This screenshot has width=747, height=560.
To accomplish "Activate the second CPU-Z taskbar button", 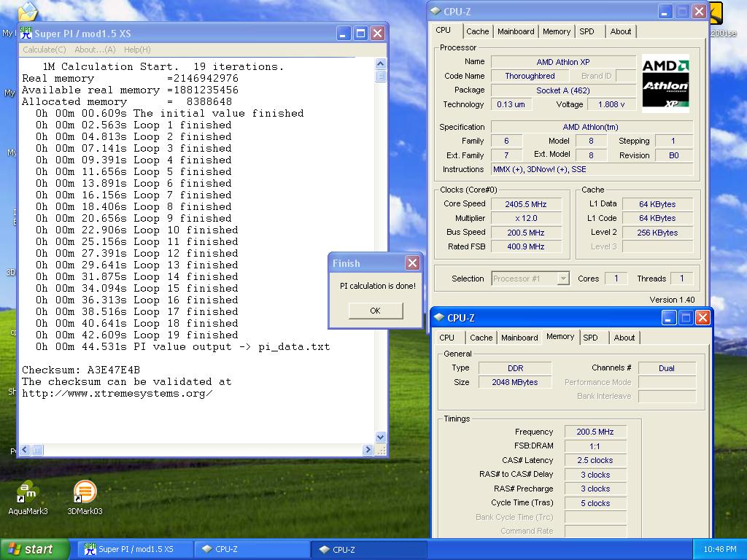I will click(368, 549).
